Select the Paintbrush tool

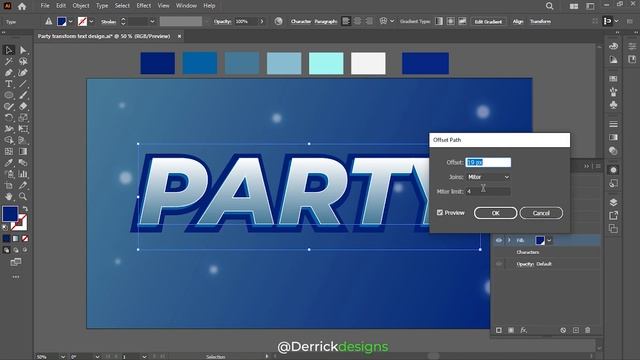(x=23, y=95)
